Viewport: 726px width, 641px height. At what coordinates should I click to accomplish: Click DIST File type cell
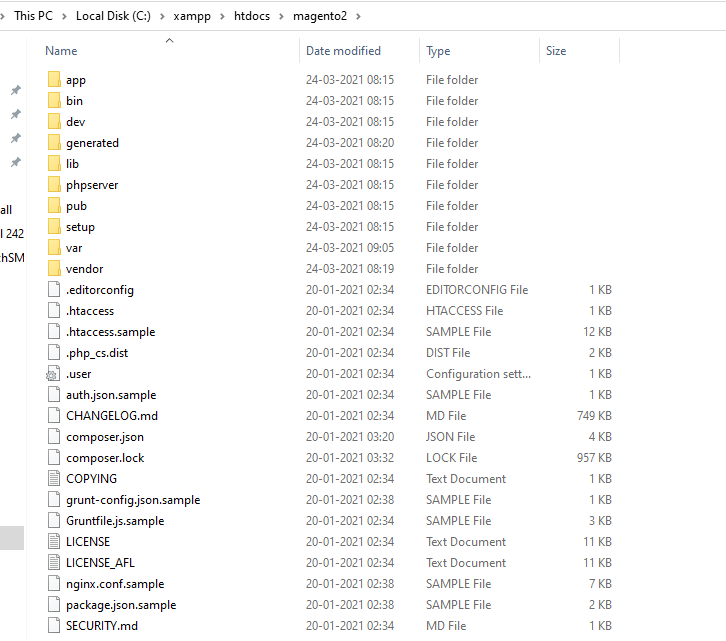click(448, 352)
